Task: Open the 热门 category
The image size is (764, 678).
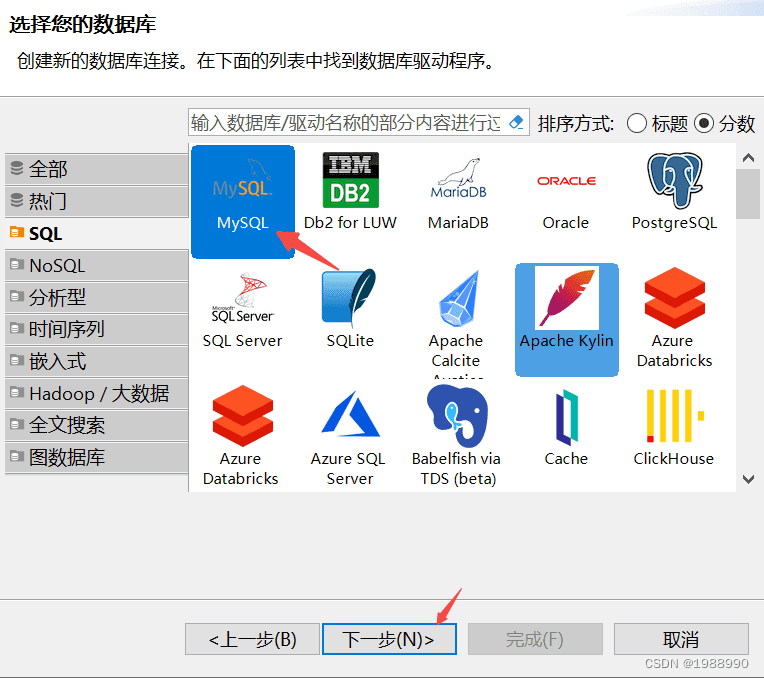Action: click(96, 201)
